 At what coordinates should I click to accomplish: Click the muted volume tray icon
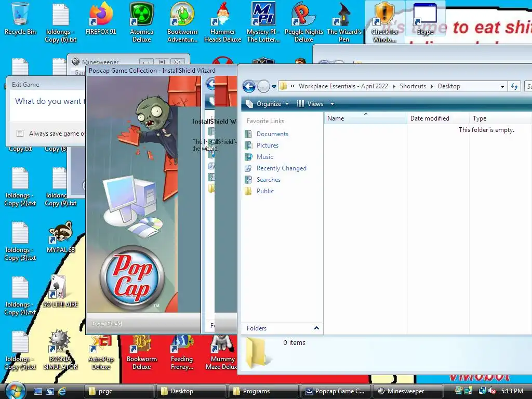click(x=491, y=391)
